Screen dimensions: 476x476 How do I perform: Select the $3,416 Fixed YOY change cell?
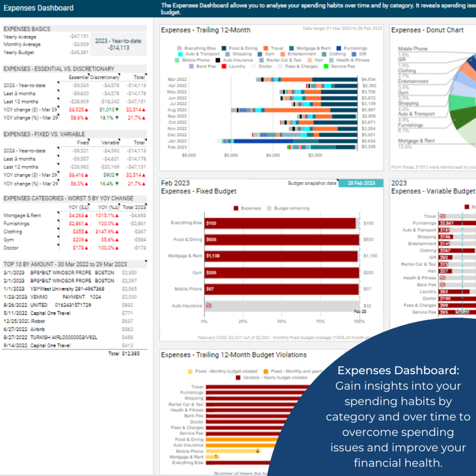pos(79,175)
